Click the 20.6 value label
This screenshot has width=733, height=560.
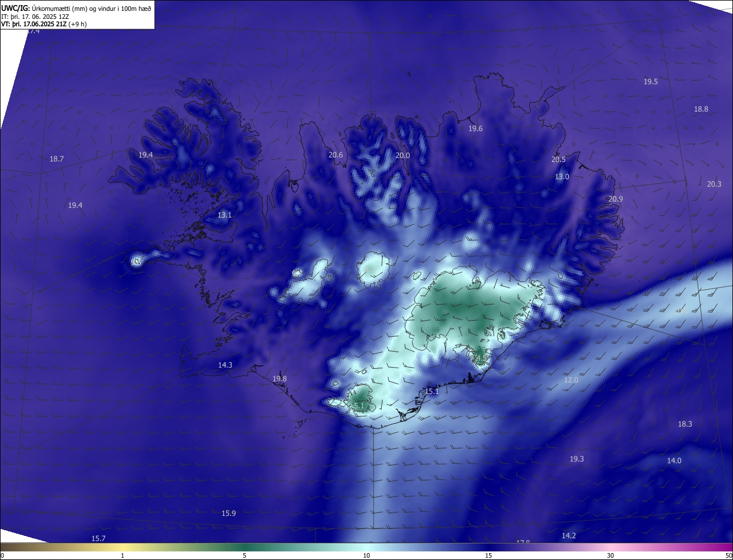click(x=336, y=155)
